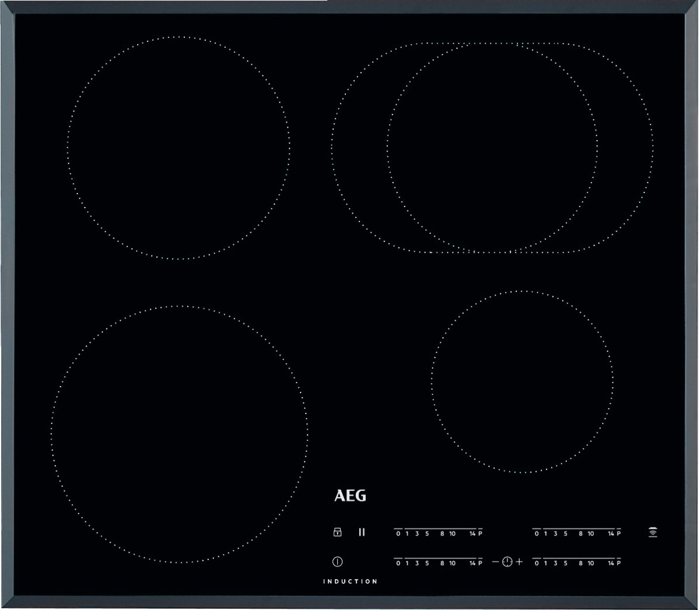Tap the rear-left circular cooking zone
The image size is (700, 610).
(178, 148)
